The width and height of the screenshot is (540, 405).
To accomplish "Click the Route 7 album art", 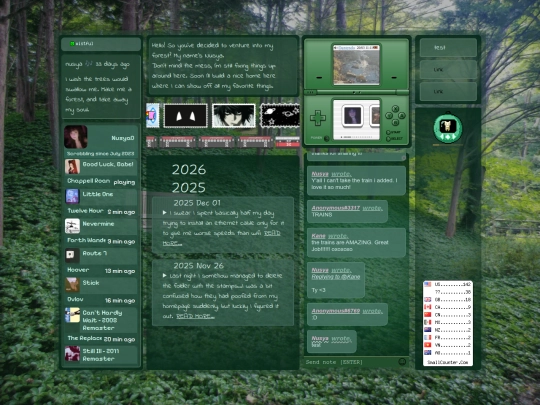I will click(x=72, y=255).
